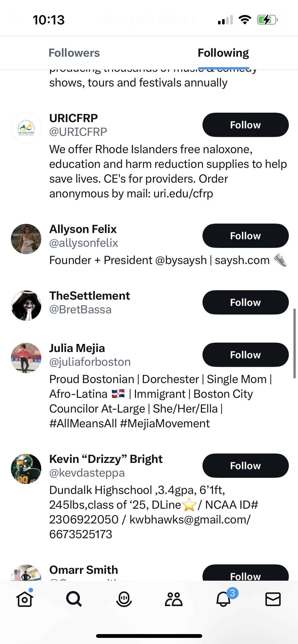Open the @bysaysh mention link
This screenshot has width=298, height=644.
[x=181, y=260]
